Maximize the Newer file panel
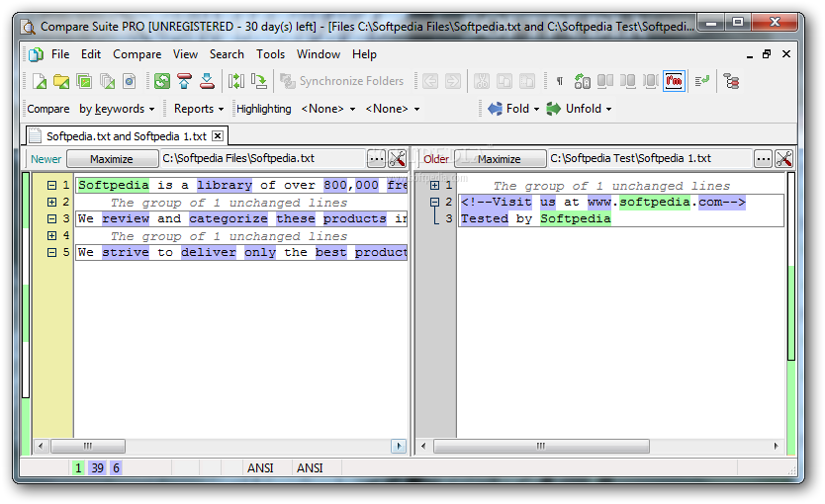 coord(112,159)
